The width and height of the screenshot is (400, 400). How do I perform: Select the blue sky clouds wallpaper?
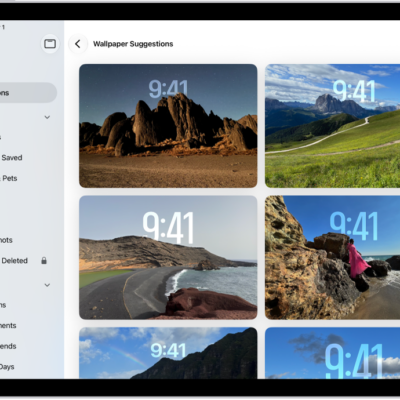pos(332,353)
